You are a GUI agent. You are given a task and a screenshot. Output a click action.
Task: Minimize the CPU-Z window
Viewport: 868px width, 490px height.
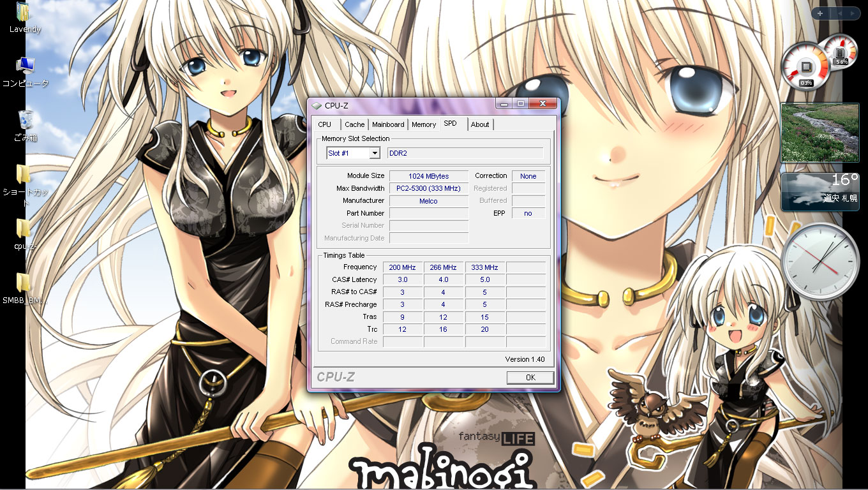(x=505, y=104)
